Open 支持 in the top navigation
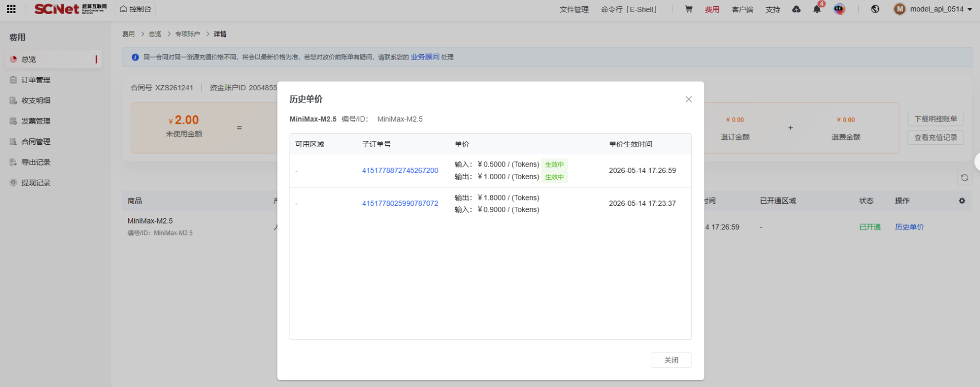Image resolution: width=980 pixels, height=387 pixels. (773, 9)
